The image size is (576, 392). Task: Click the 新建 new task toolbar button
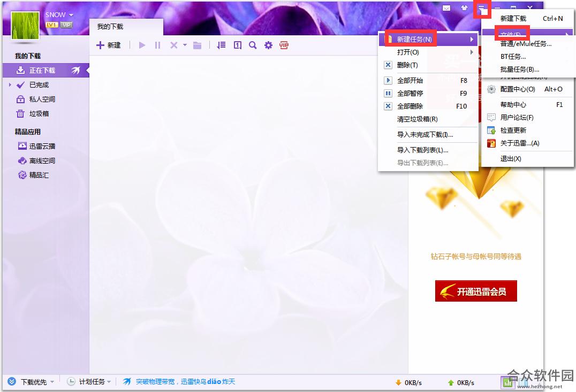(108, 45)
